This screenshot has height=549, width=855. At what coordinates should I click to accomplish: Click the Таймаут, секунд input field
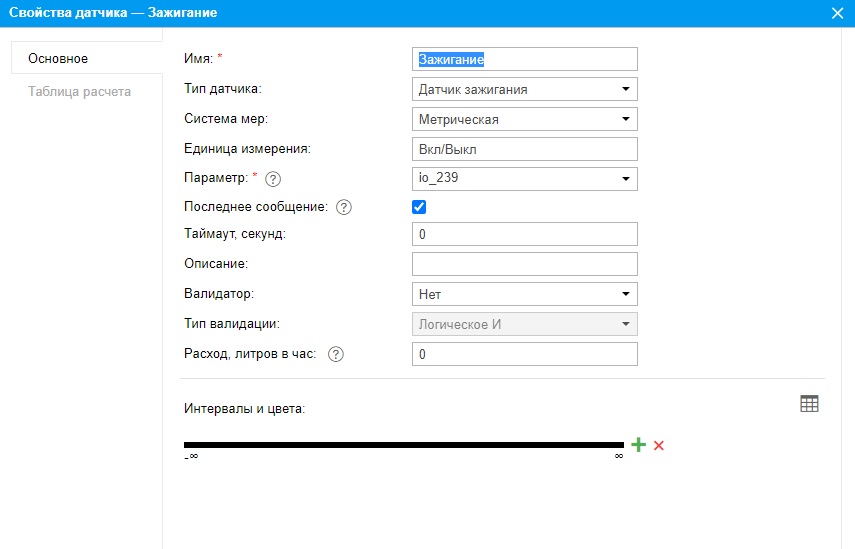525,234
